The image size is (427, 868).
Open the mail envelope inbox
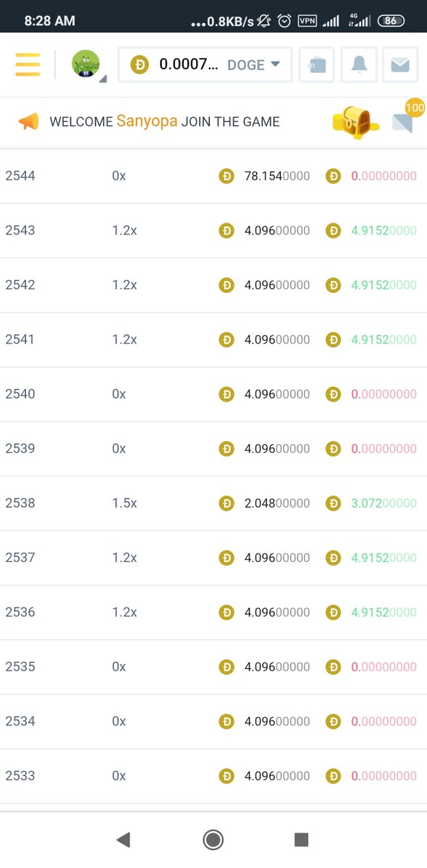pyautogui.click(x=400, y=65)
